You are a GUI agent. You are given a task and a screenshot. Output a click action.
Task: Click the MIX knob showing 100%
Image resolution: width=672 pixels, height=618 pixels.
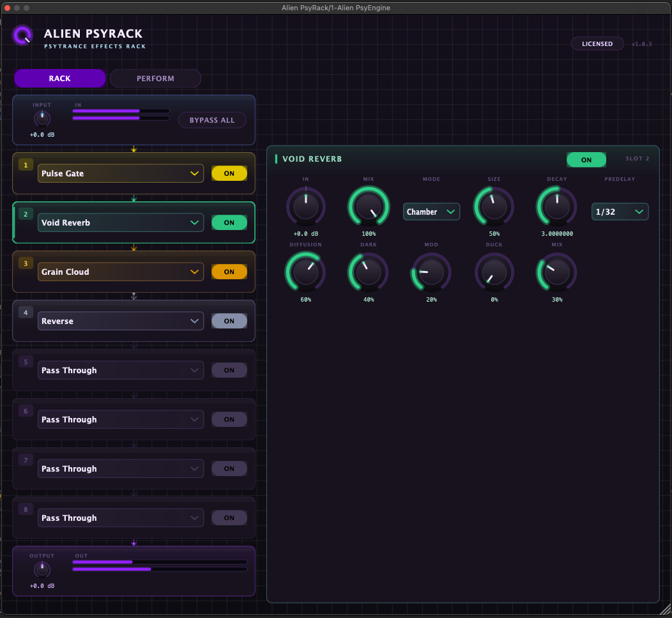pos(369,206)
